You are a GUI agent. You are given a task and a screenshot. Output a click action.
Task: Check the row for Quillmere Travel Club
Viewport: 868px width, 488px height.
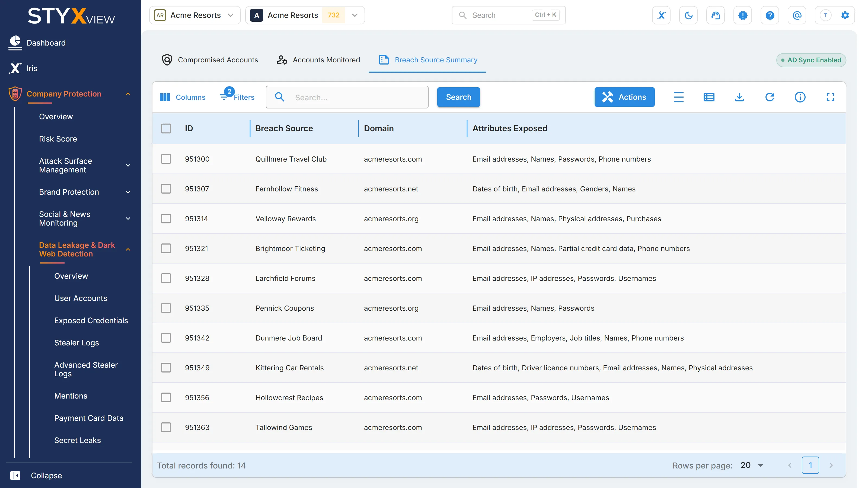click(166, 159)
